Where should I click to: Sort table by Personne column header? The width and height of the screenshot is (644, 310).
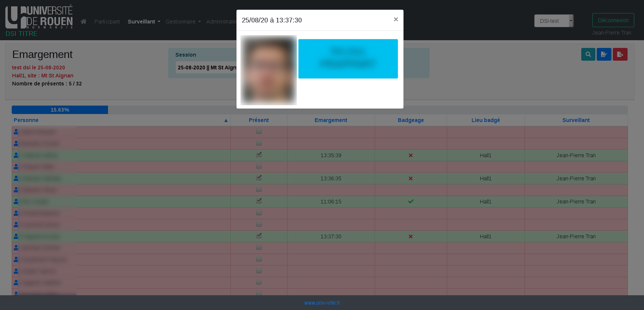[x=26, y=120]
